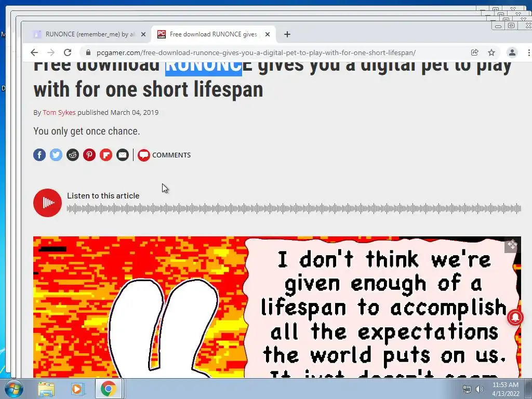Go back to the previous page
532x399 pixels.
tap(34, 52)
